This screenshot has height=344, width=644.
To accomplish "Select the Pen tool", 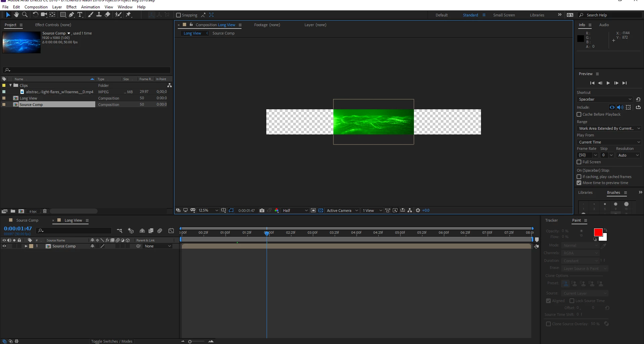I will click(71, 15).
